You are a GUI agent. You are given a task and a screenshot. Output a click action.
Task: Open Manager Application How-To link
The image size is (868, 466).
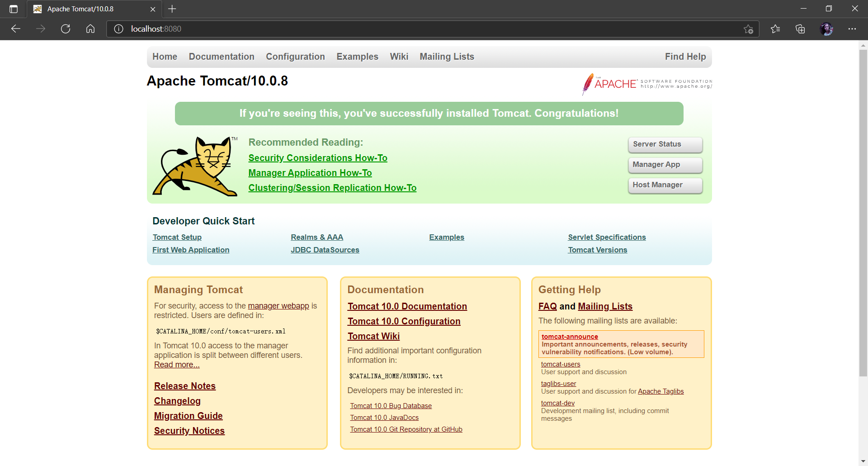[x=310, y=173]
